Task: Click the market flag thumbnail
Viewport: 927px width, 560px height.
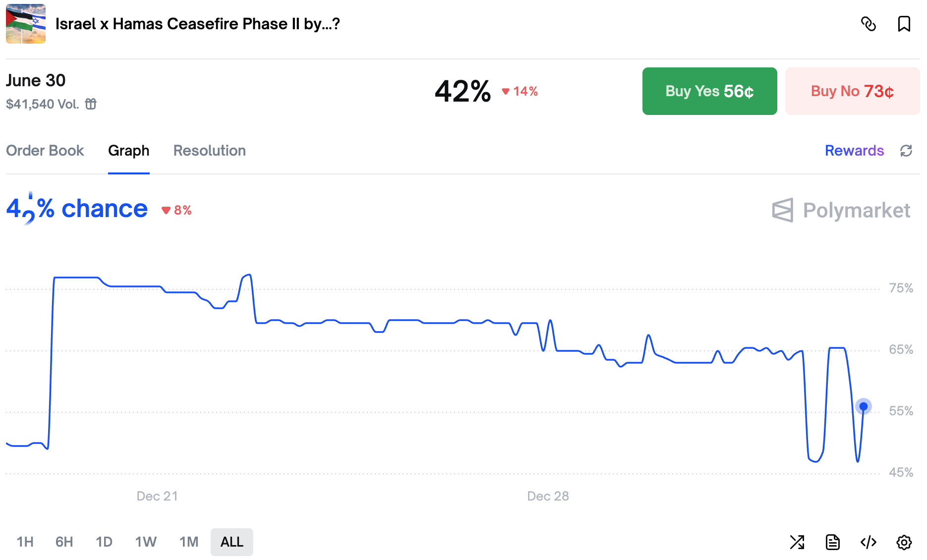Action: tap(26, 24)
